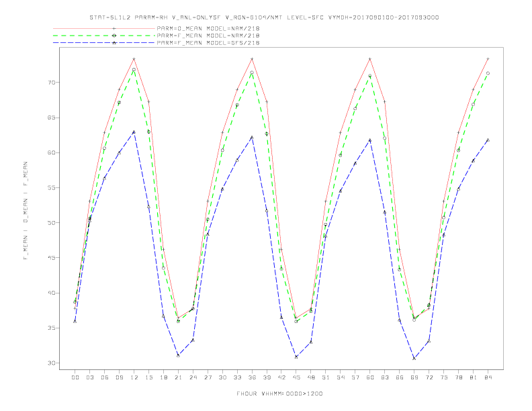Click blue GFS triangle marker at hour 21 minimum
This screenshot has width=532, height=411.
click(x=178, y=355)
